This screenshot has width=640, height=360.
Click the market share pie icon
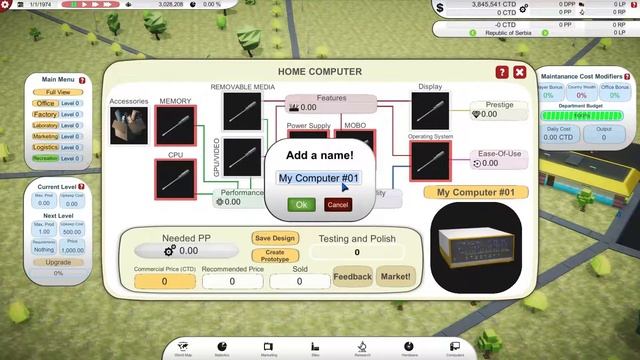click(193, 4)
